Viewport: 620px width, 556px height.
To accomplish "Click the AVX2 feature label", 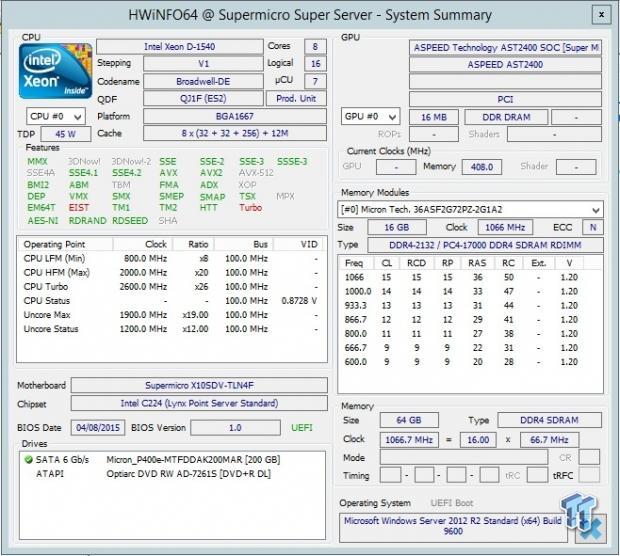I will (x=211, y=173).
